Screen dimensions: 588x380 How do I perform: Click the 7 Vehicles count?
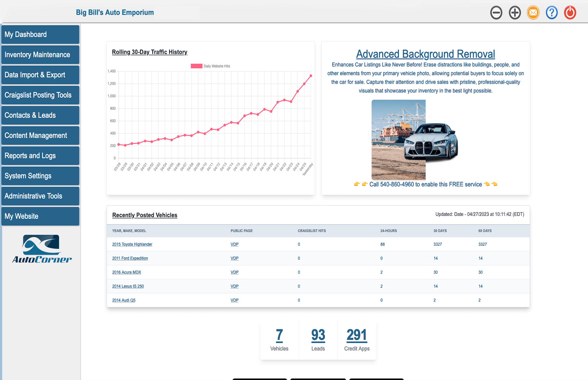tap(279, 335)
